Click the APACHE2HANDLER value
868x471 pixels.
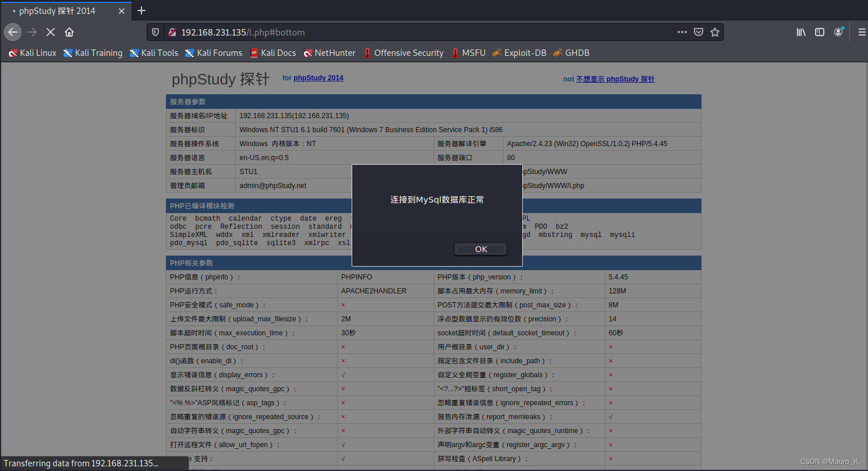(x=374, y=291)
